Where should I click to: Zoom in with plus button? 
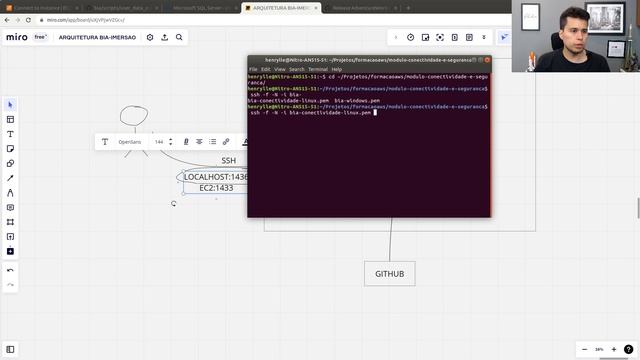point(613,349)
